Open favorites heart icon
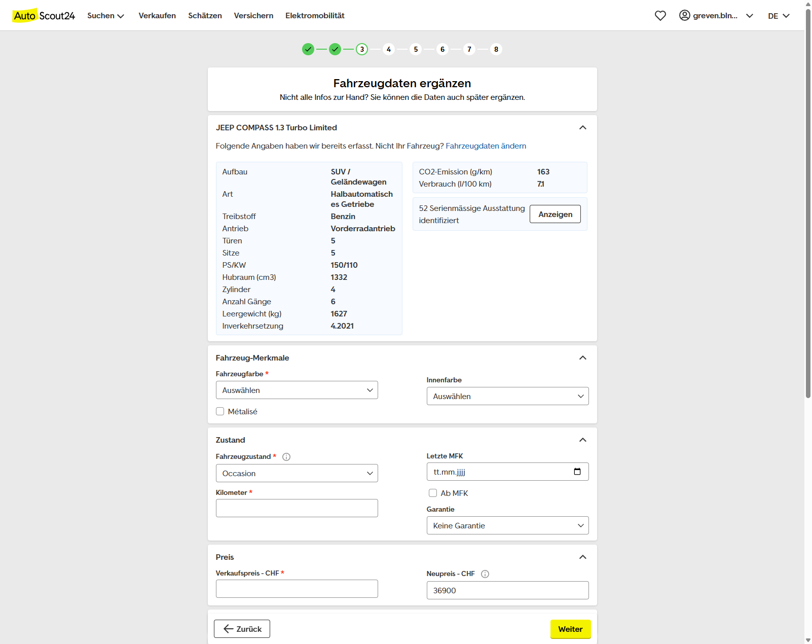Image resolution: width=812 pixels, height=644 pixels. (660, 16)
